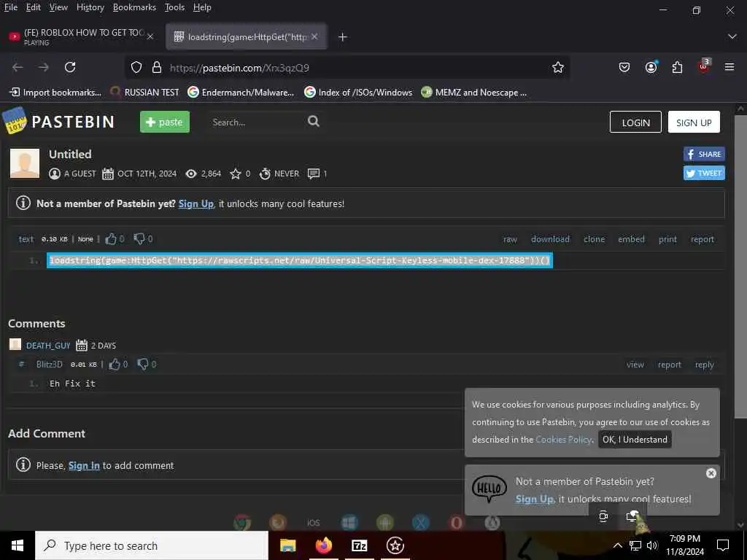Open the History menu
Viewport: 747px width, 560px height.
[90, 7]
